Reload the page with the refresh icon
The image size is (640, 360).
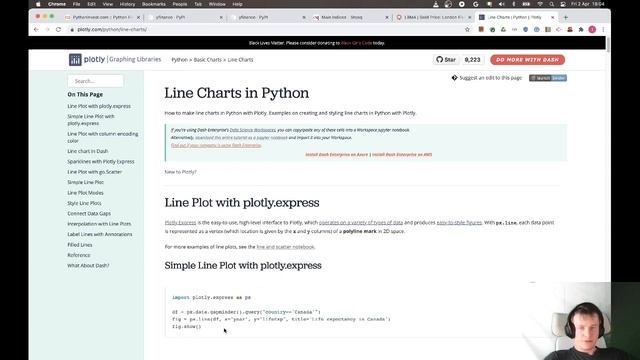pos(58,29)
